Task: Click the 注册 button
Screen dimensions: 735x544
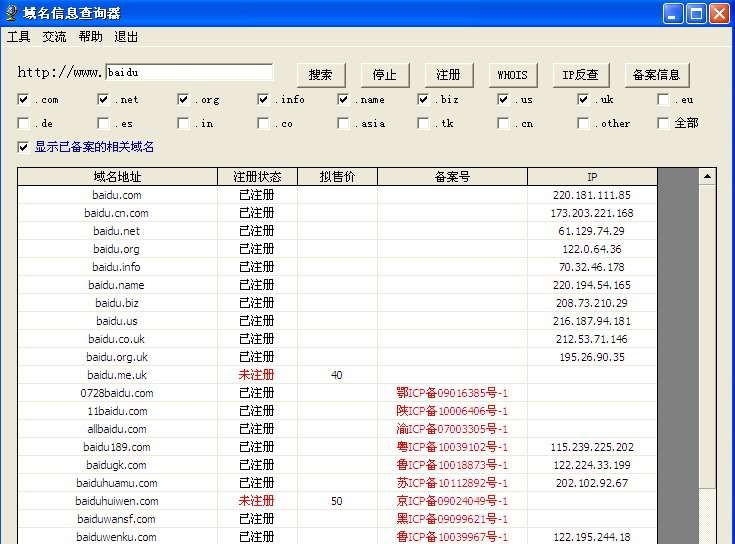Action: 449,75
